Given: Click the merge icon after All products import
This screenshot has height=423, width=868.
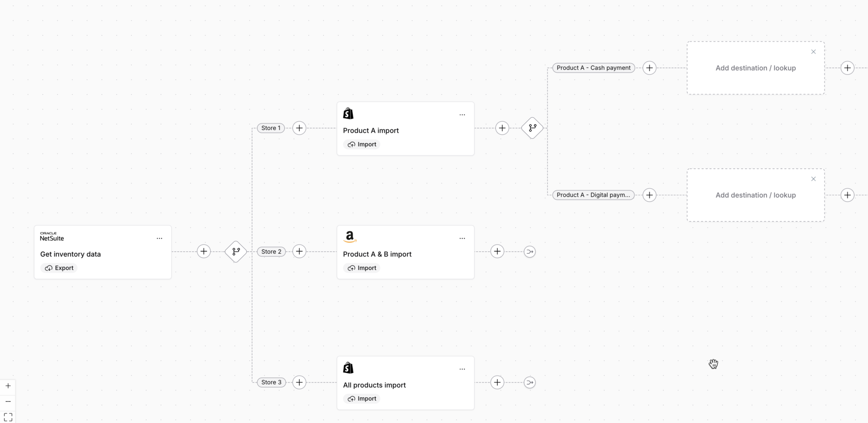Looking at the screenshot, I should [x=530, y=382].
